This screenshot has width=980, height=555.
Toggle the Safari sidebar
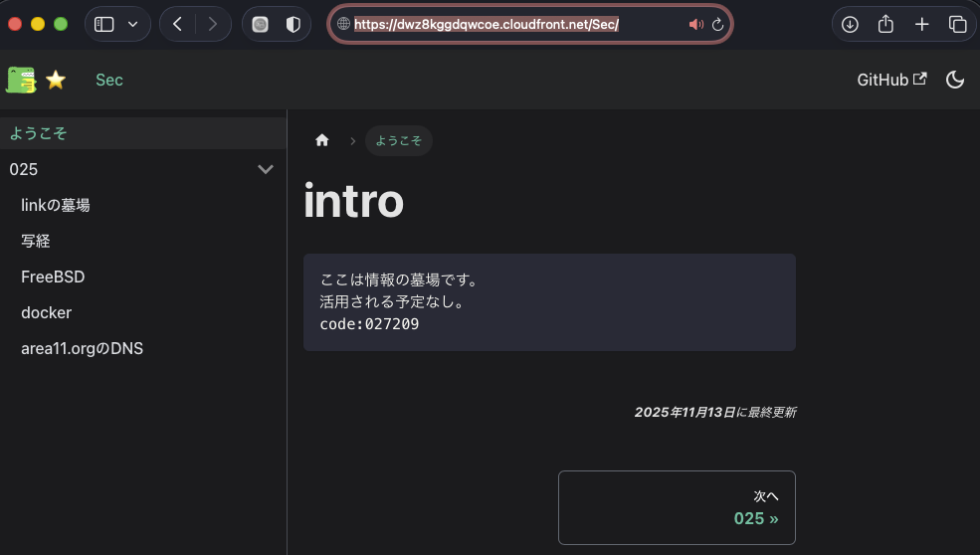tap(103, 25)
